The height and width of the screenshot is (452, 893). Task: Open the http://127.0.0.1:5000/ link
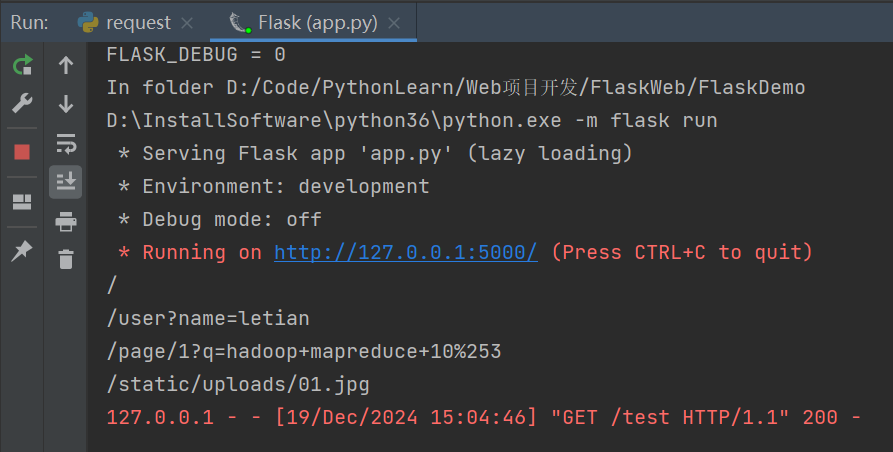click(x=406, y=252)
